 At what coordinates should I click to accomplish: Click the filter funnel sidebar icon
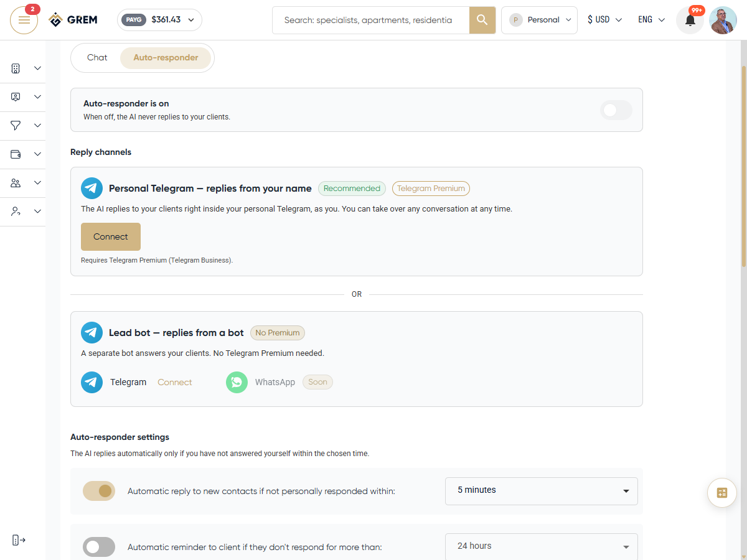pyautogui.click(x=16, y=126)
